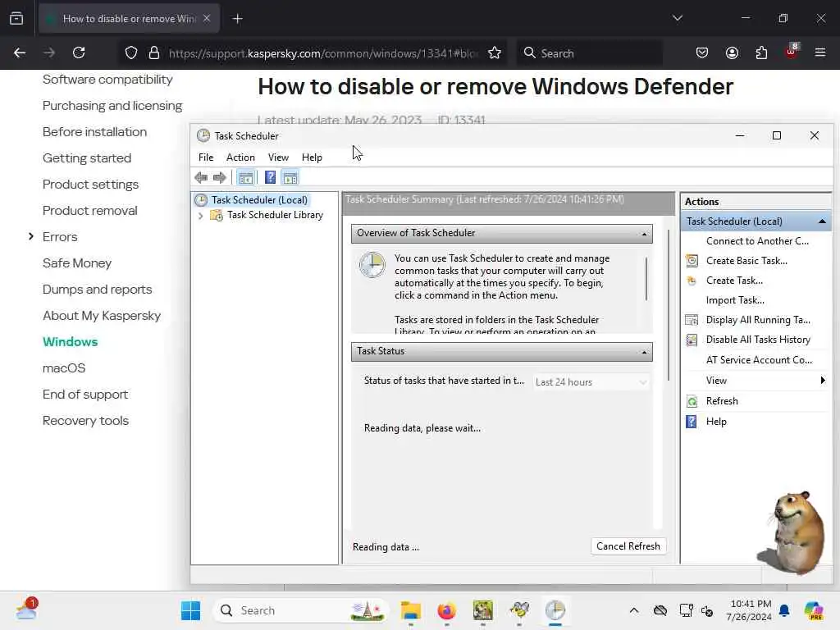Toggle Show/Hide Console Tree toolbar icon
The height and width of the screenshot is (630, 840).
(246, 177)
